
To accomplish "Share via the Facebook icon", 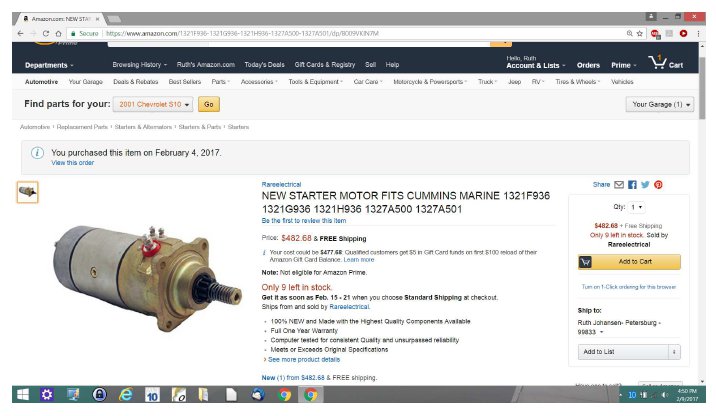I will [632, 185].
